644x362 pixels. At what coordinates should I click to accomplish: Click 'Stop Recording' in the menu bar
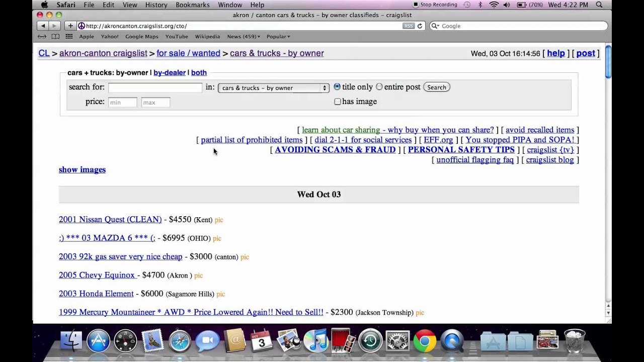435,5
